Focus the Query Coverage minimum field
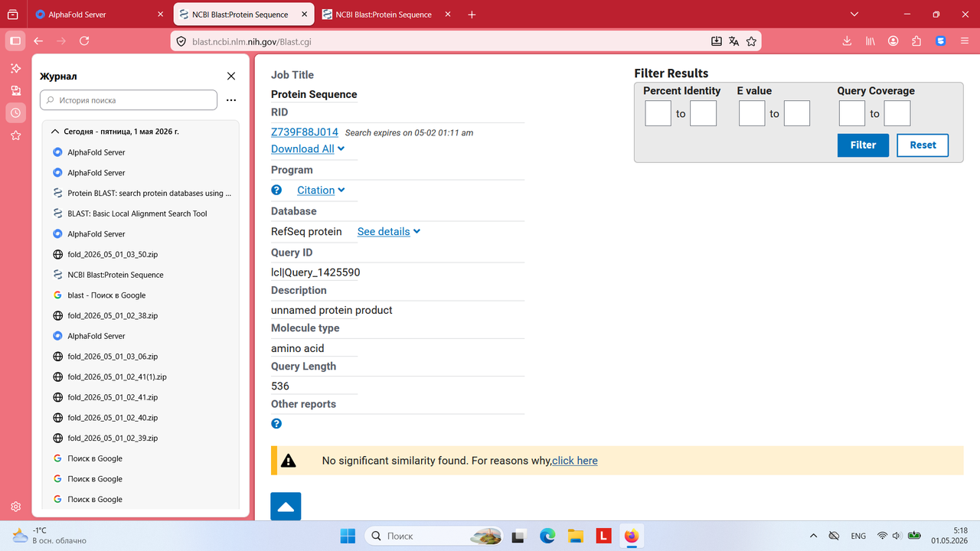The image size is (980, 551). (852, 113)
